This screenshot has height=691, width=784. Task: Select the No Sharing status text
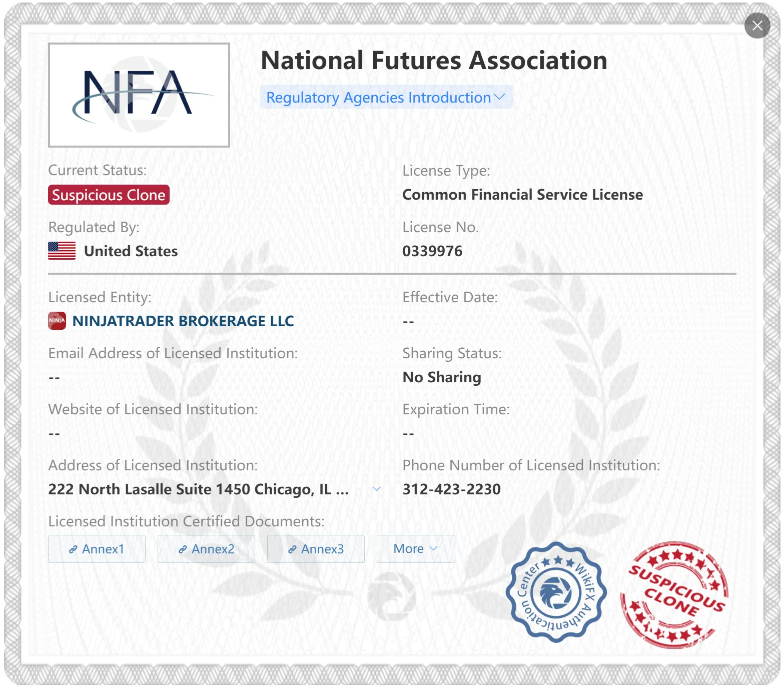[442, 377]
